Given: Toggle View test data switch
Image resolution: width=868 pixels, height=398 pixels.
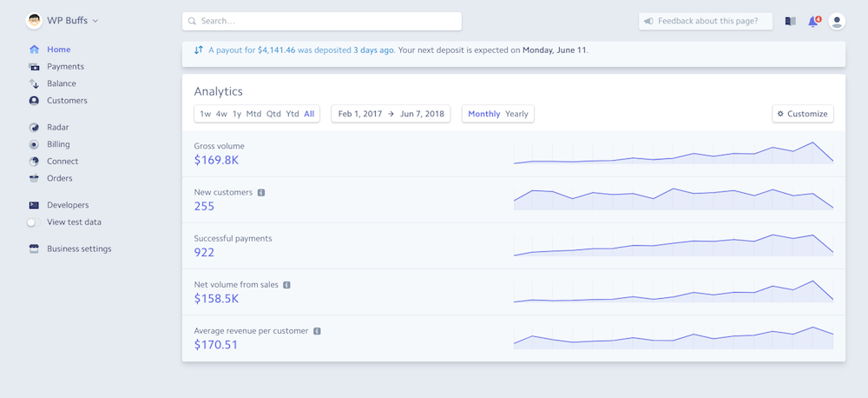Looking at the screenshot, I should [x=33, y=222].
